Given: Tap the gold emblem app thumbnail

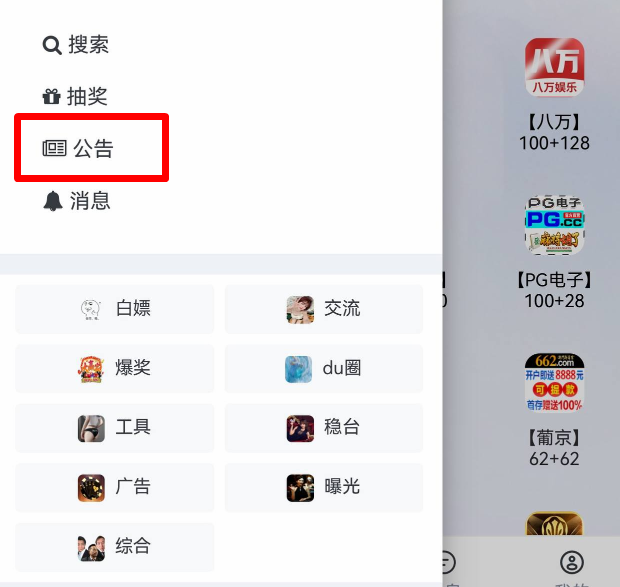Looking at the screenshot, I should 554,524.
